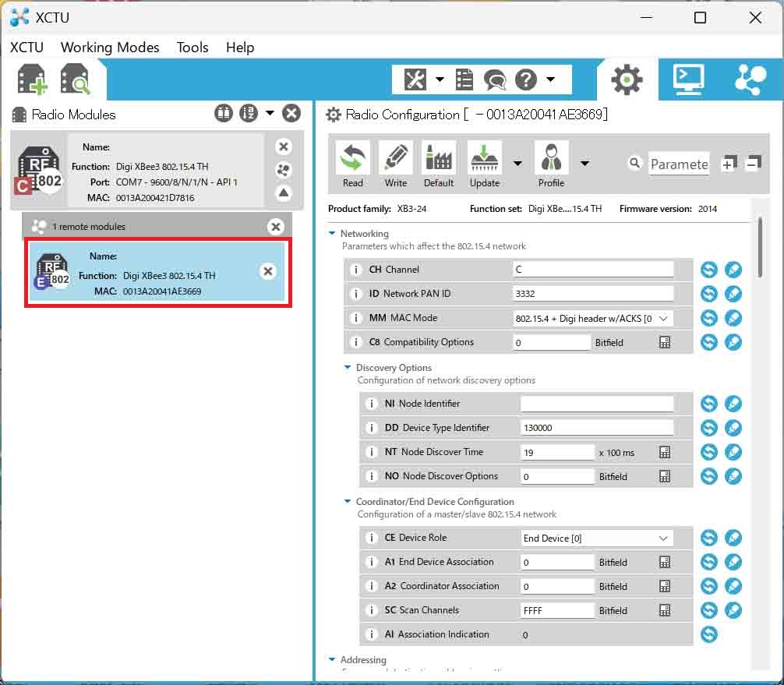The height and width of the screenshot is (685, 784).
Task: Collapse remote modules list of local module
Action: point(284,192)
